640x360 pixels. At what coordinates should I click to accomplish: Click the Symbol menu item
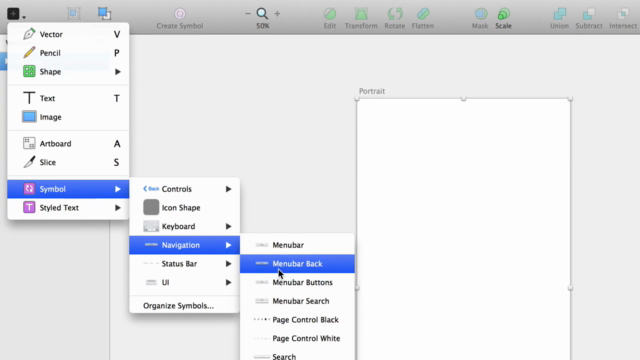[x=68, y=189]
